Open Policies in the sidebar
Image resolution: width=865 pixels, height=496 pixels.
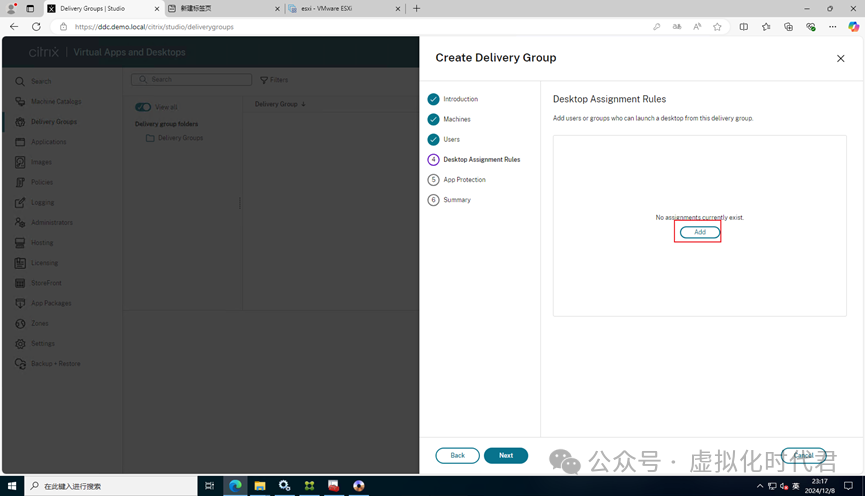(x=34, y=182)
